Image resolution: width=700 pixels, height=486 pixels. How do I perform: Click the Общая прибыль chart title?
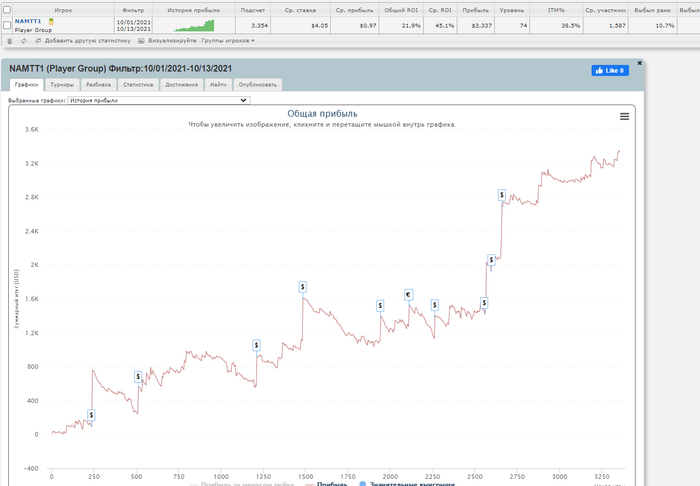coord(322,113)
